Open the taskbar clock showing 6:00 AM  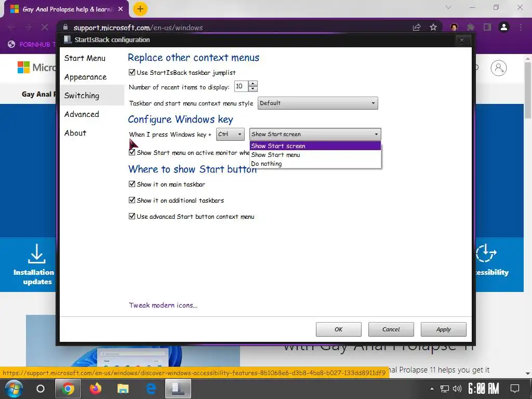[484, 389]
